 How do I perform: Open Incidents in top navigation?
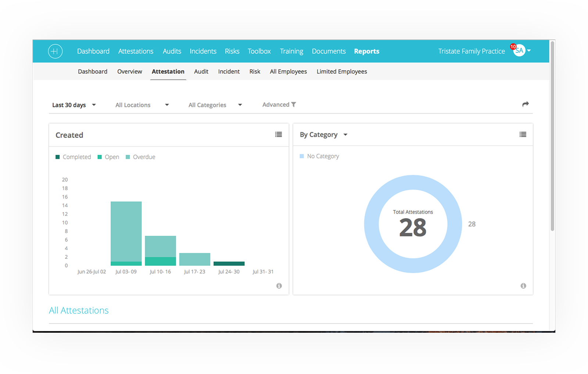203,51
